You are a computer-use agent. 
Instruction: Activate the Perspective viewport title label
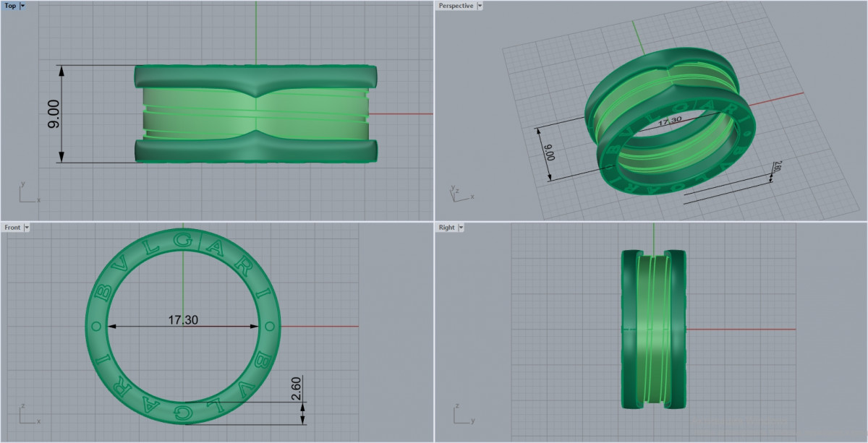coord(456,6)
